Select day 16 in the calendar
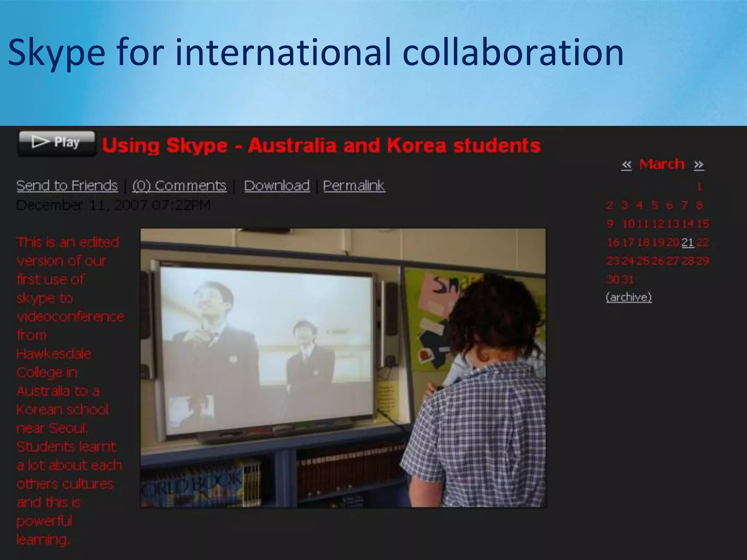This screenshot has height=560, width=747. click(x=613, y=242)
